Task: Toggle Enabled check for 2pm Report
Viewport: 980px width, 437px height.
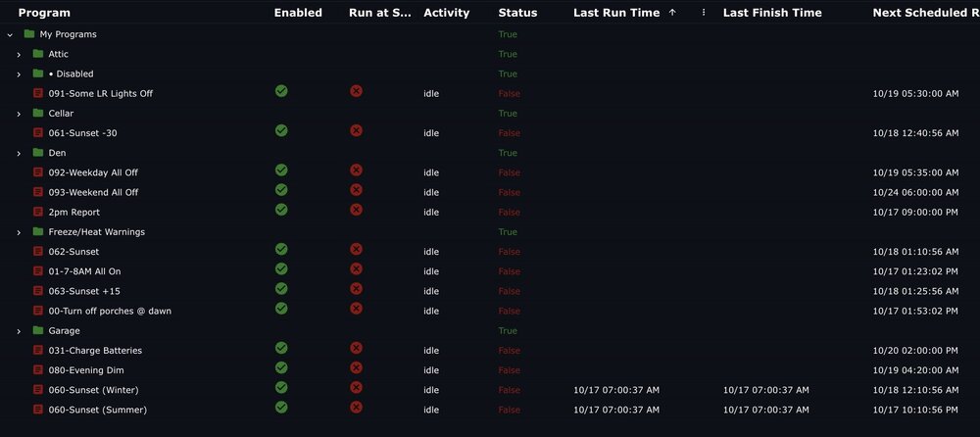Action: pos(281,210)
